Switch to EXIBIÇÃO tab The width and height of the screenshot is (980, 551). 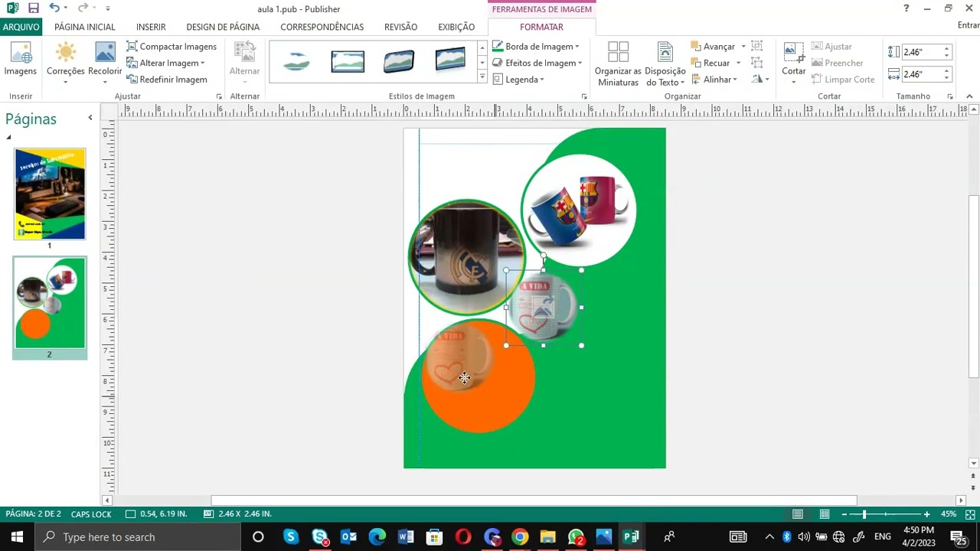pyautogui.click(x=456, y=27)
